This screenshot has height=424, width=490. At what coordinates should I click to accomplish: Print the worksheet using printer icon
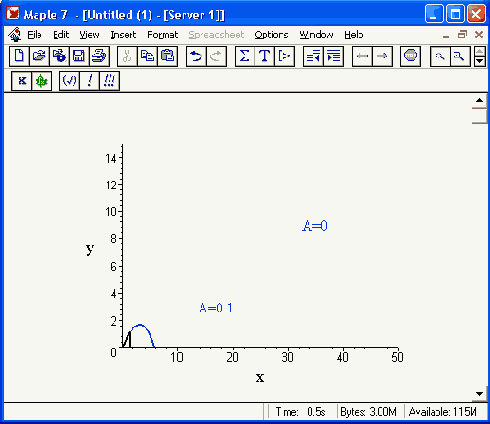click(99, 56)
